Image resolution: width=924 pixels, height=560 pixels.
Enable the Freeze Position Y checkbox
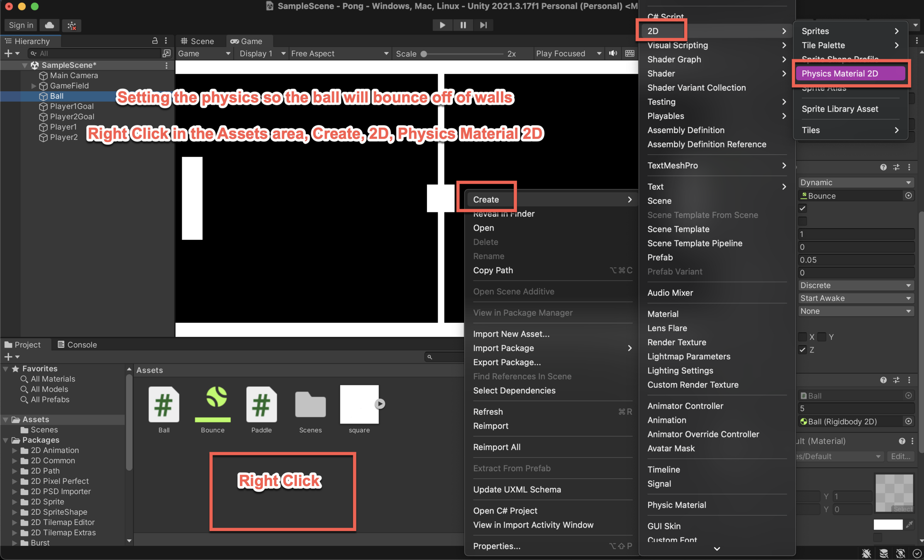822,337
